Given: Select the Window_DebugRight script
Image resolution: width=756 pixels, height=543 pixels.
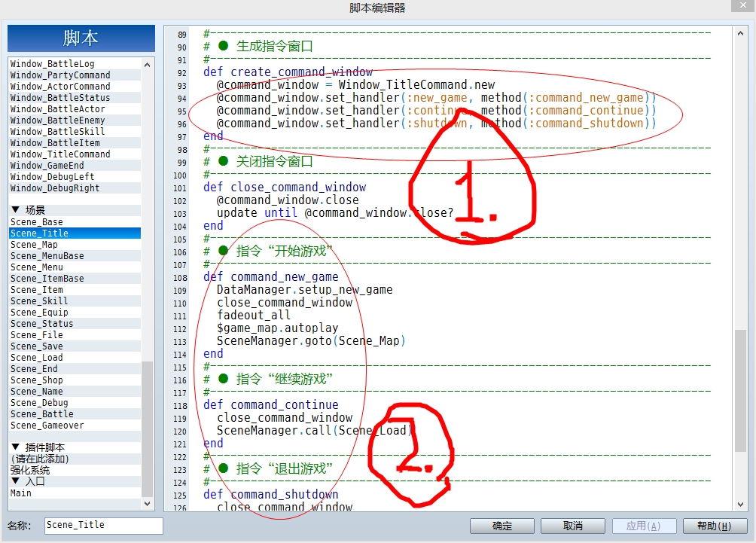Looking at the screenshot, I should pos(75,188).
